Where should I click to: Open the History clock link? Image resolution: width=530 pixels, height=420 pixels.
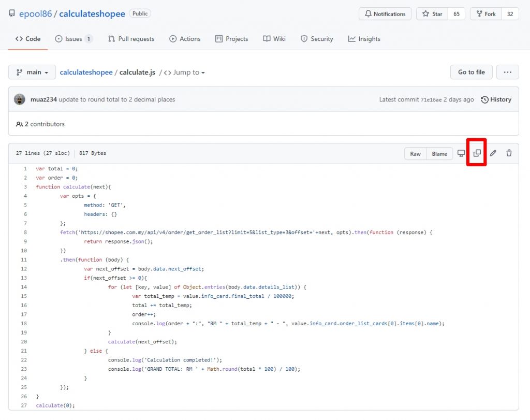(496, 99)
